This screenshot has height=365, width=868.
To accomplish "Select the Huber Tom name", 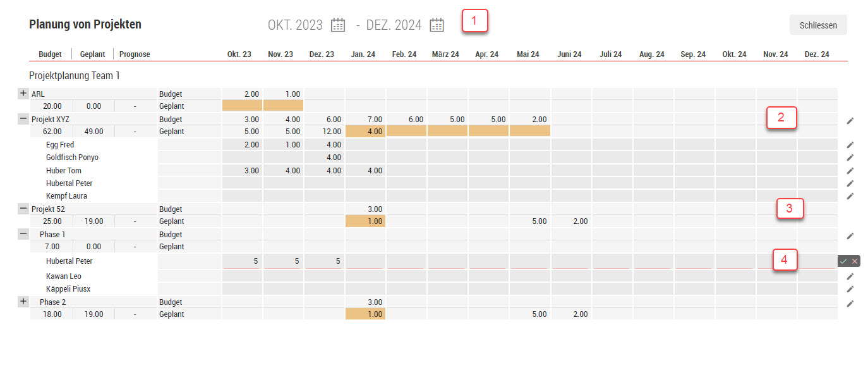I will tap(63, 171).
